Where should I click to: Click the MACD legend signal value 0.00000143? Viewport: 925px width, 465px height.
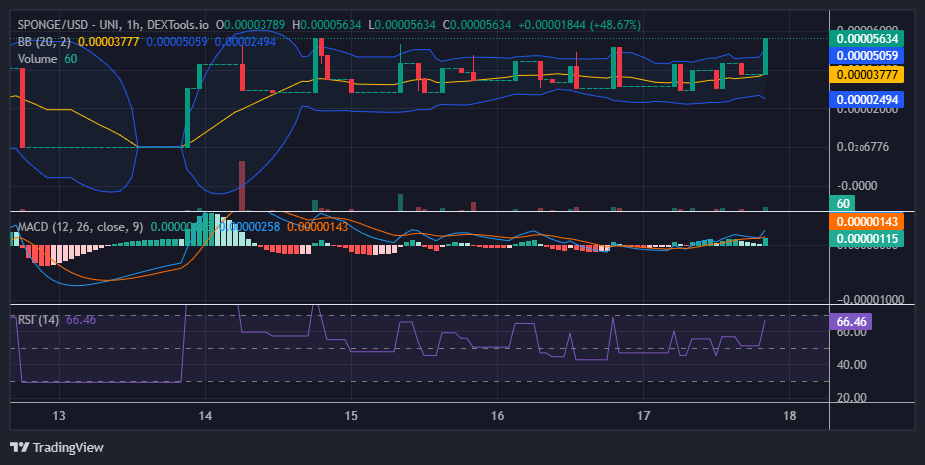(318, 227)
